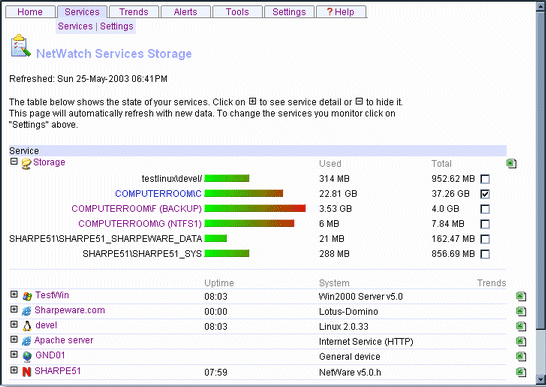
Task: Open the Storage link
Action: [x=49, y=162]
